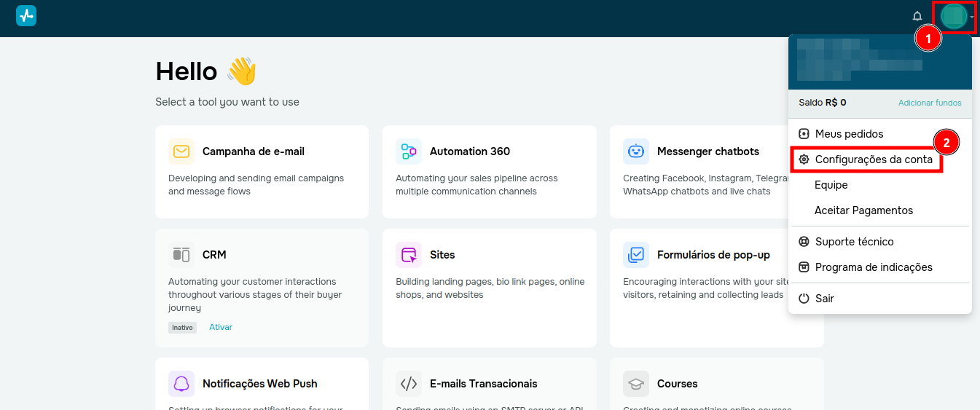980x410 pixels.
Task: Click the Meus pedidos icon
Action: click(x=804, y=134)
